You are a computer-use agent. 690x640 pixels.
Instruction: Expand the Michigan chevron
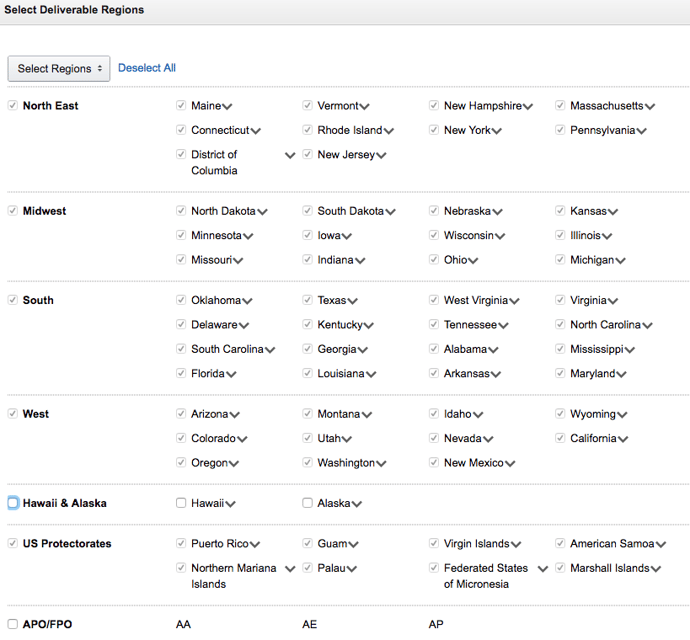click(x=621, y=261)
